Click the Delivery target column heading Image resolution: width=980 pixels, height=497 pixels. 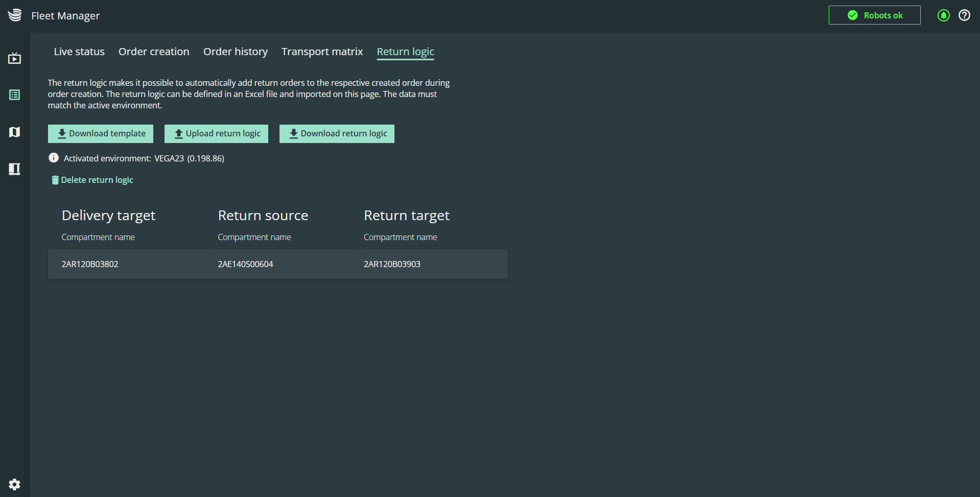pos(108,216)
